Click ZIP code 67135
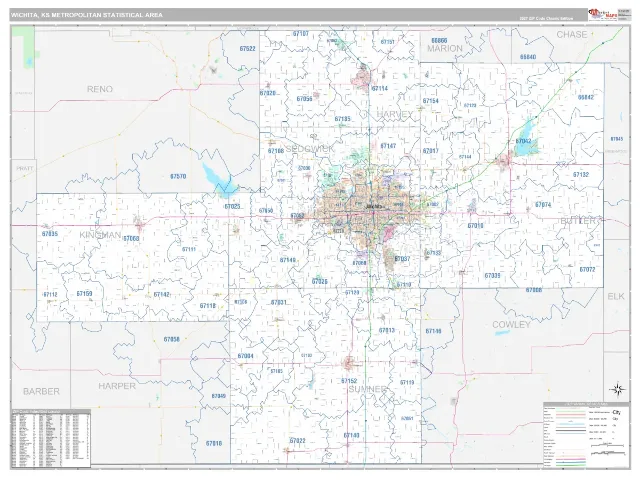640x480 pixels. [342, 119]
